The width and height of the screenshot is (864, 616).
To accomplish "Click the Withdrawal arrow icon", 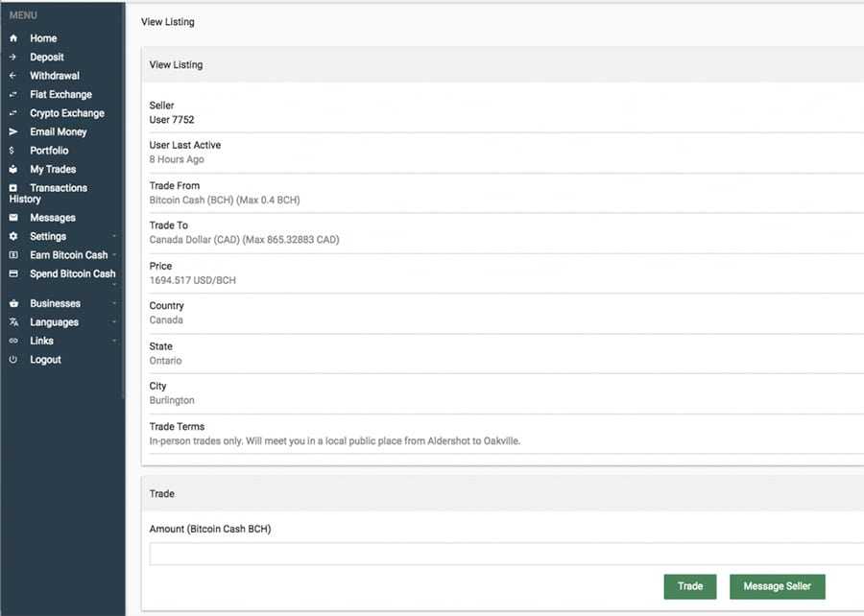I will [x=13, y=76].
